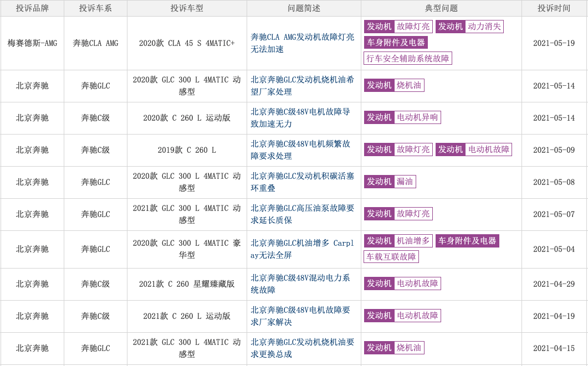Click '发动机 烧机油' tag in the 2021-04-15 row
Screen dimensions: 588x366
pyautogui.click(x=393, y=348)
